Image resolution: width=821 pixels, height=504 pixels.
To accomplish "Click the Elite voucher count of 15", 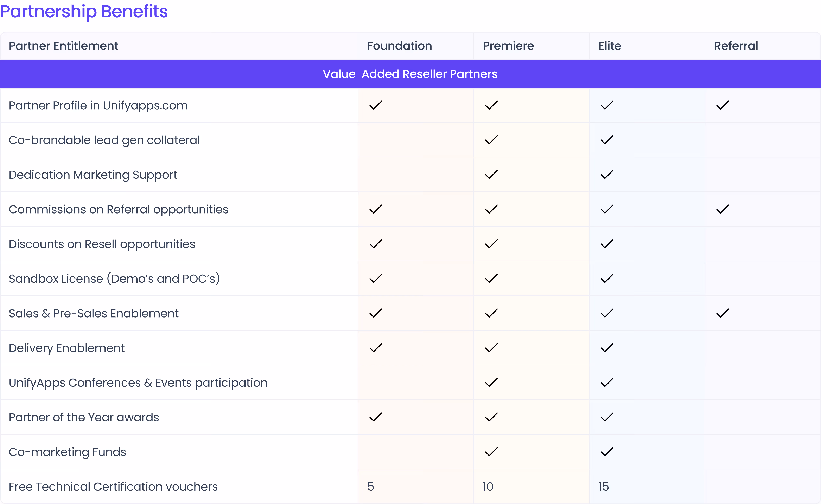I will (x=604, y=487).
